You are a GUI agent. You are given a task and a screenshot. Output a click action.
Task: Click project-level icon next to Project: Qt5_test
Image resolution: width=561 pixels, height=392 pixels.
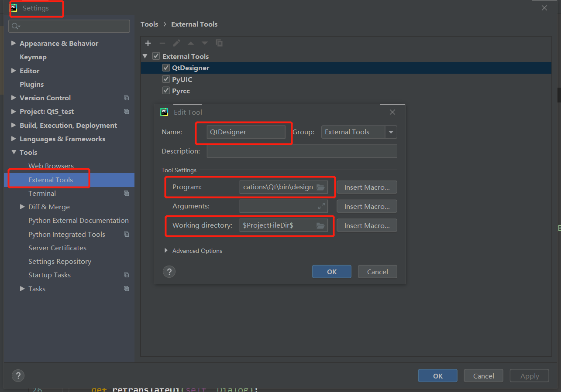tap(126, 112)
